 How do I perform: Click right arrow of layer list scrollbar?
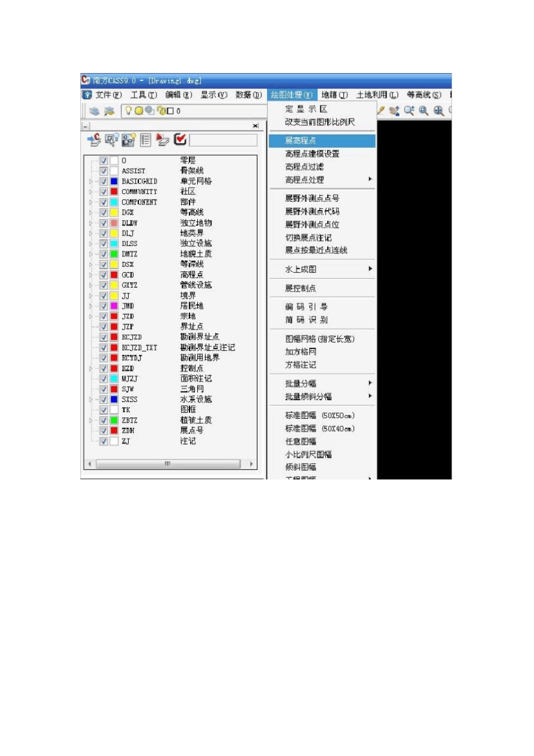[x=251, y=464]
